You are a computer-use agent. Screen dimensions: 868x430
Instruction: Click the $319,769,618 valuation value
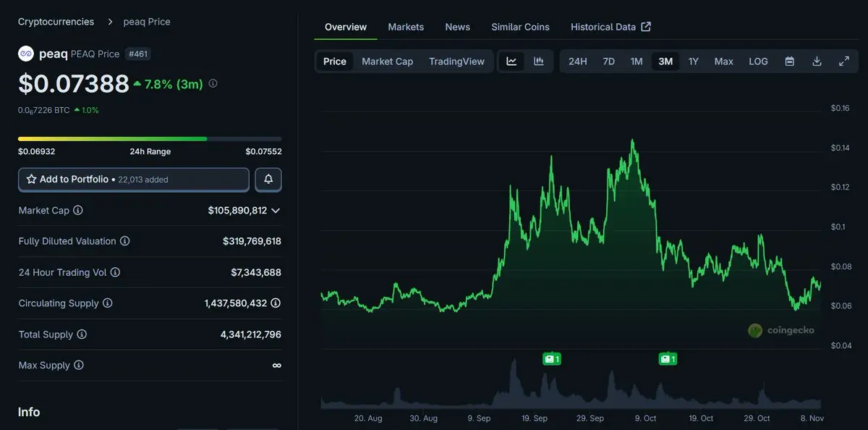(x=252, y=241)
